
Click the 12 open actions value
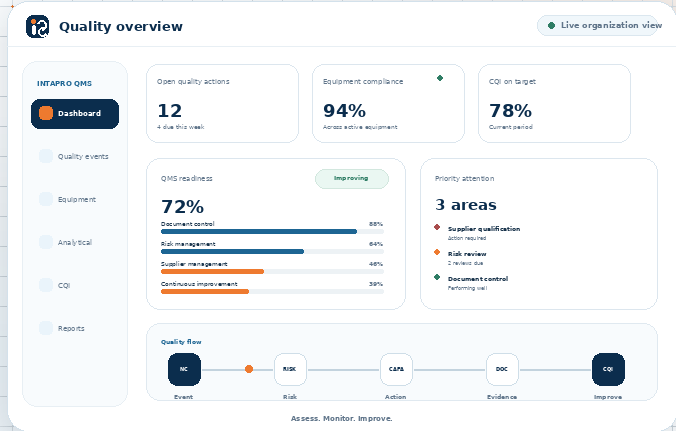point(170,111)
